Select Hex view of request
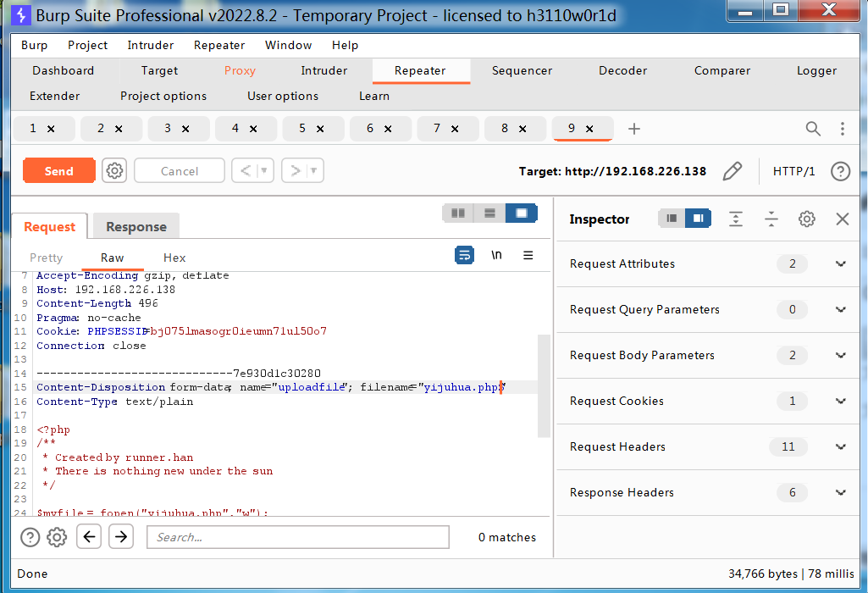 pos(174,258)
